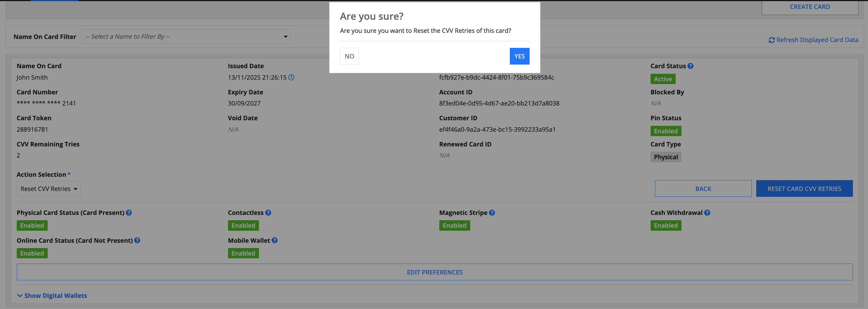868x309 pixels.
Task: Open the Action Selection dropdown
Action: coord(49,189)
